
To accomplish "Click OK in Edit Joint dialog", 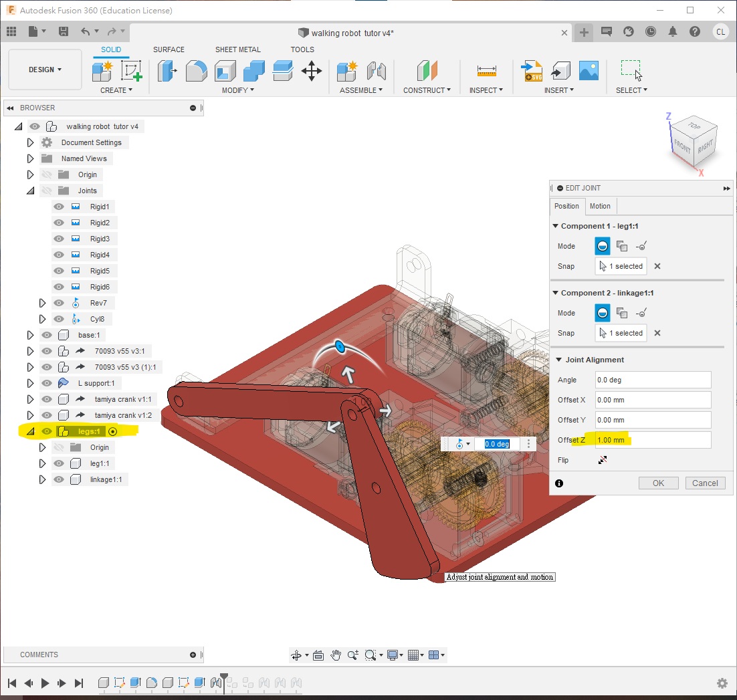I will [658, 483].
